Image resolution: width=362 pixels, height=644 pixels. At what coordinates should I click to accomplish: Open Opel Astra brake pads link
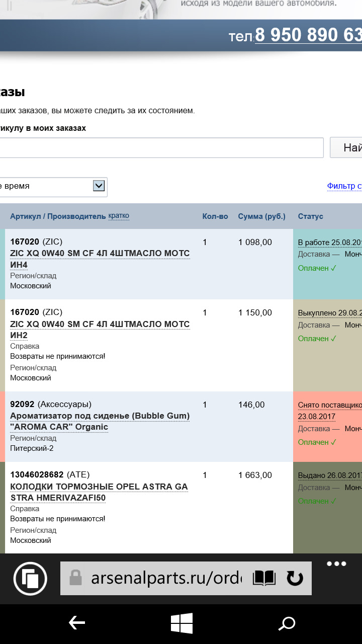99,492
